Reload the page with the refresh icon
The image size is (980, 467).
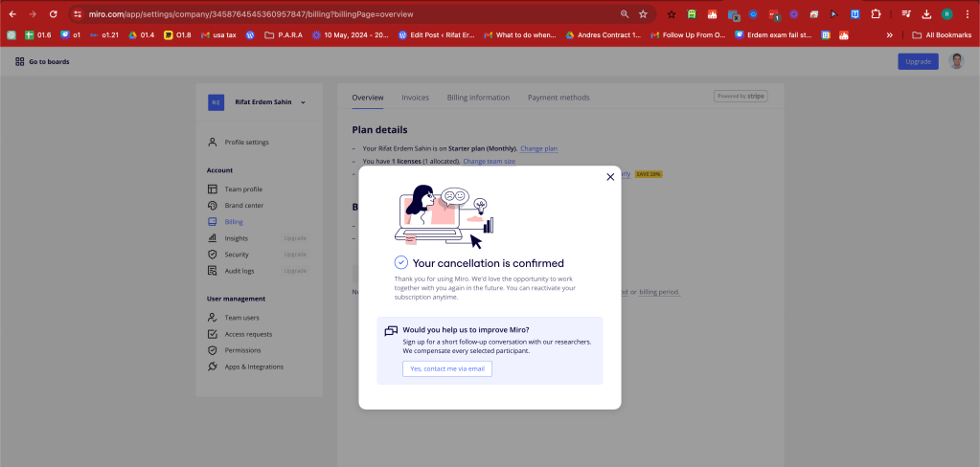click(54, 14)
